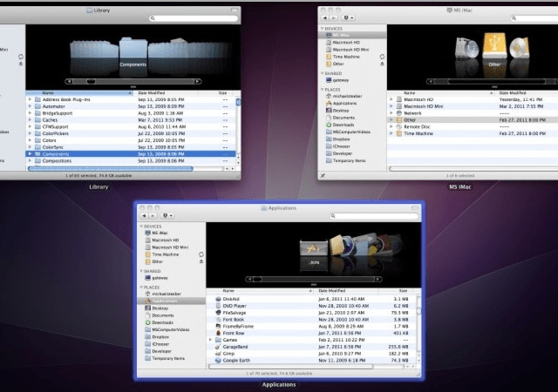558x392 pixels.
Task: Select Network row in MS iMac list
Action: click(x=473, y=113)
